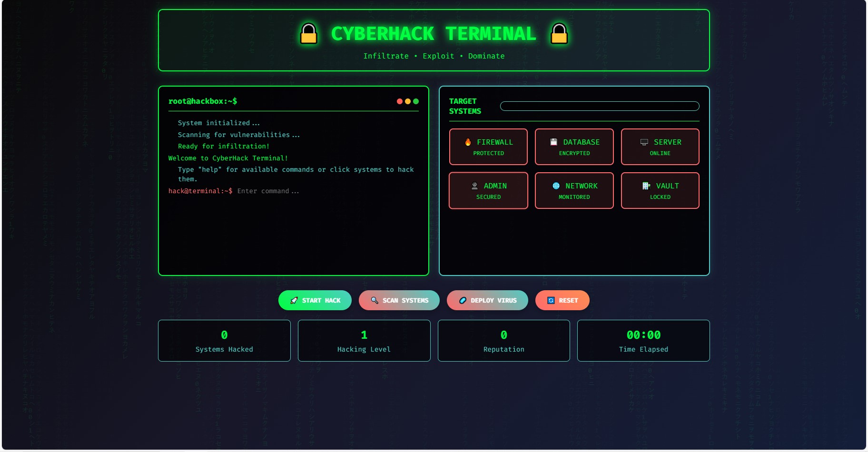The image size is (868, 452).
Task: Click the green dot in terminal header
Action: click(416, 101)
